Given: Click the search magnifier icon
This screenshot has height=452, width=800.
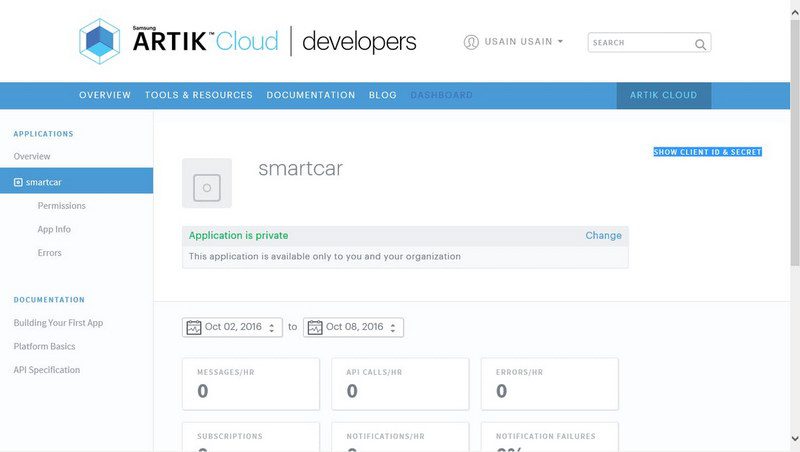Looking at the screenshot, I should coord(700,44).
